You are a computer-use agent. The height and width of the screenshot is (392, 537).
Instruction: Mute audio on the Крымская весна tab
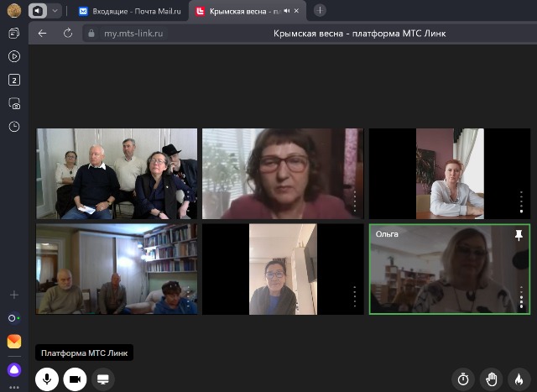(287, 11)
